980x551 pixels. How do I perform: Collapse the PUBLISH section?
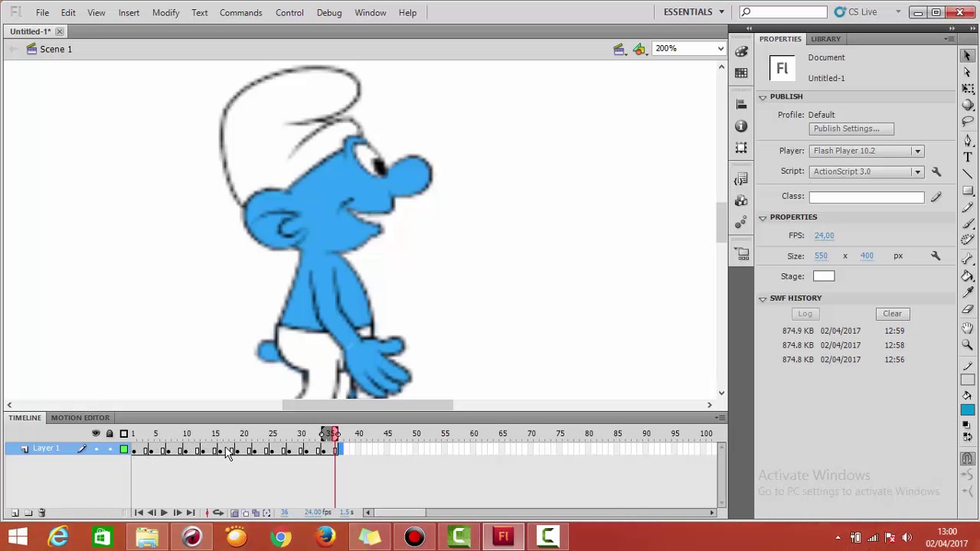pyautogui.click(x=763, y=97)
